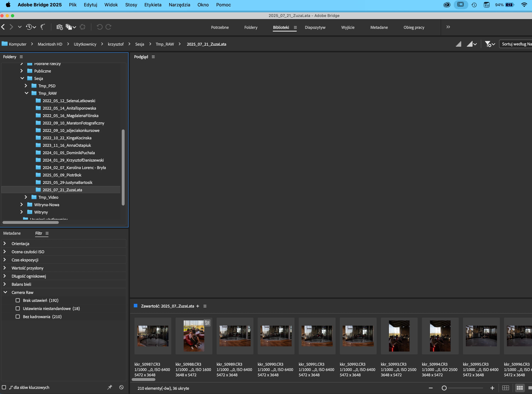Image resolution: width=532 pixels, height=394 pixels.
Task: Switch to the Metadane workspace tab
Action: pyautogui.click(x=379, y=27)
